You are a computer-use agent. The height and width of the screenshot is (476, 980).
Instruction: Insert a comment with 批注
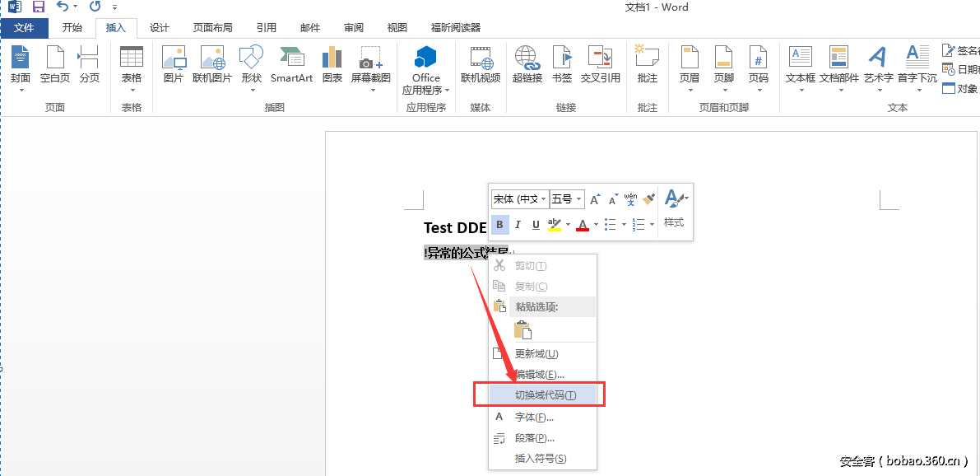tap(647, 66)
